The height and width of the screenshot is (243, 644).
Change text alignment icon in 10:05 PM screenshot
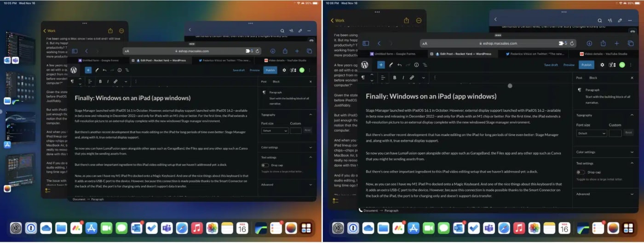pyautogui.click(x=90, y=81)
